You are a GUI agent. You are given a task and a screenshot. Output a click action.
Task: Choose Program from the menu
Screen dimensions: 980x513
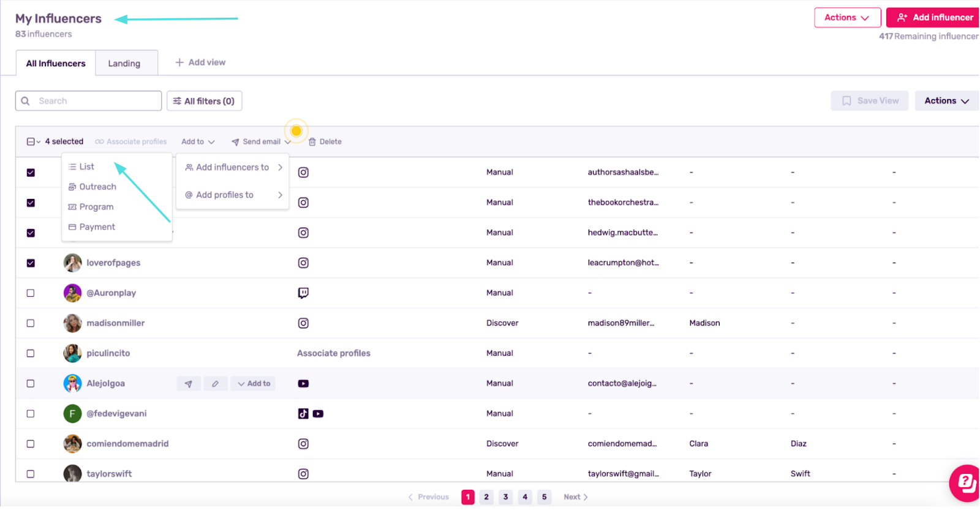(x=91, y=207)
